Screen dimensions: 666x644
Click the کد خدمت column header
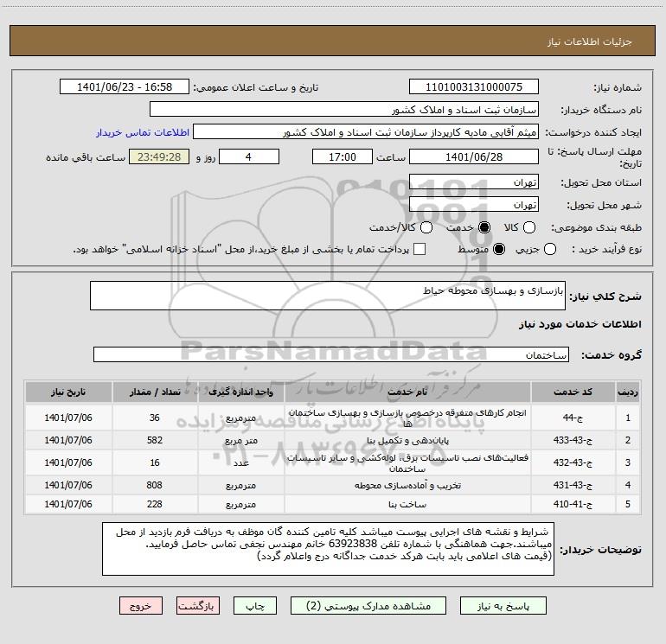click(x=573, y=392)
